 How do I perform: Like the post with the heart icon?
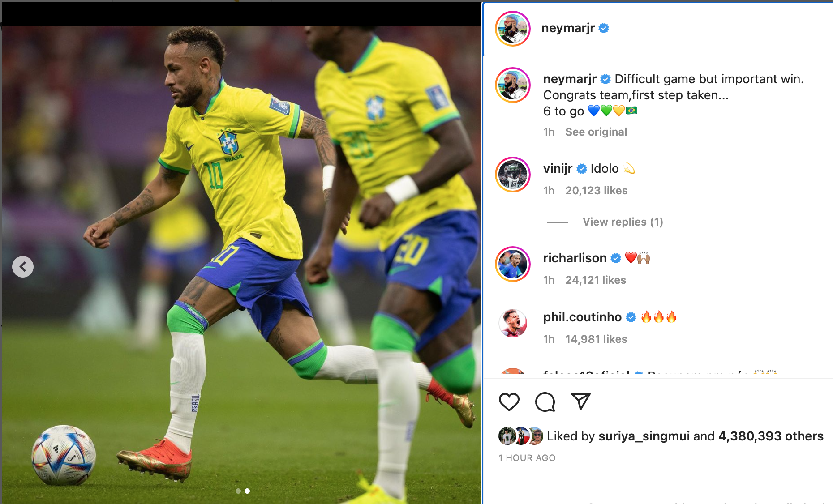point(509,401)
